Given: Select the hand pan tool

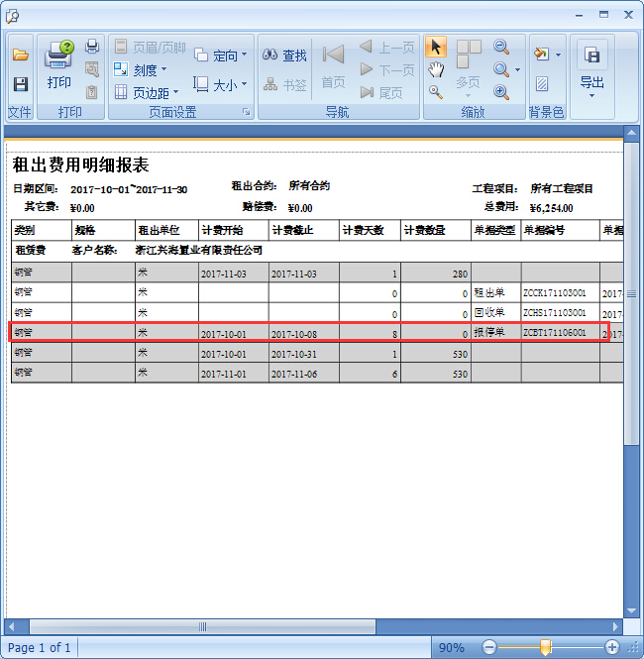Looking at the screenshot, I should (x=436, y=69).
